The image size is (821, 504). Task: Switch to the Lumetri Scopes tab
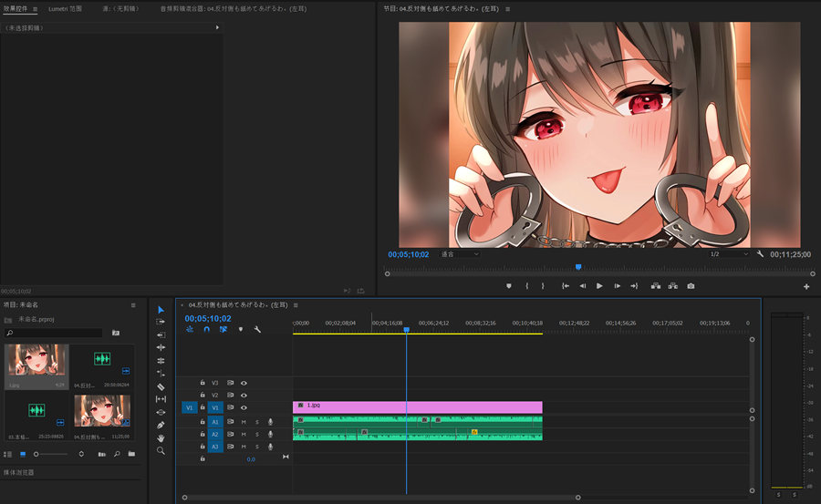coord(65,9)
